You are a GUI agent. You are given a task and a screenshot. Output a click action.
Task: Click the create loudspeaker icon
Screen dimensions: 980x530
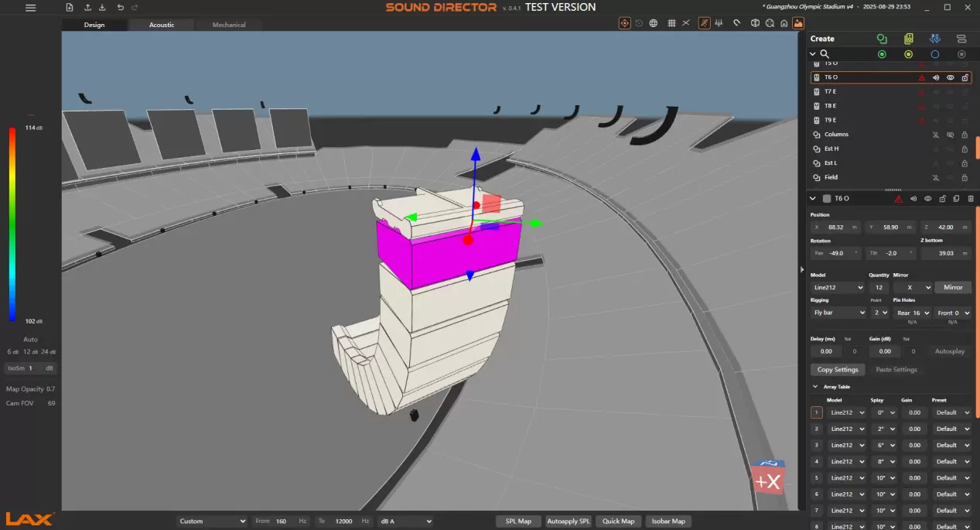pyautogui.click(x=908, y=39)
